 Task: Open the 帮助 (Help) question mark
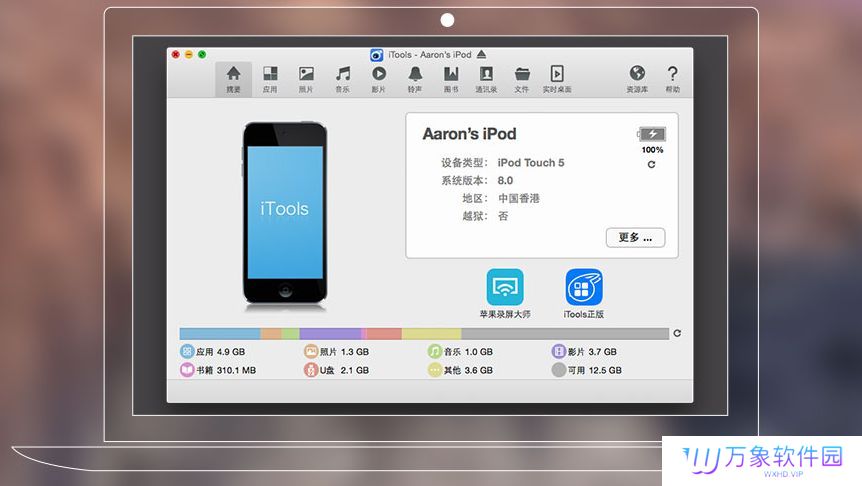click(x=672, y=80)
